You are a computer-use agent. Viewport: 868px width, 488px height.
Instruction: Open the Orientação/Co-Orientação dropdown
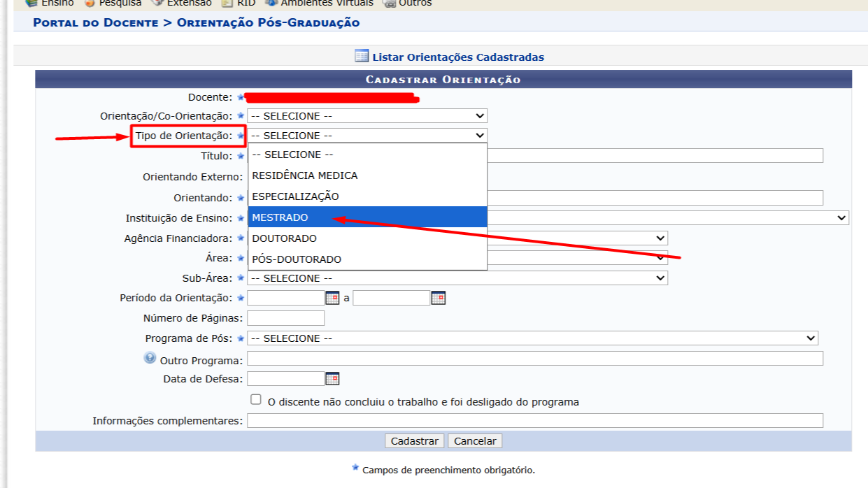point(368,116)
